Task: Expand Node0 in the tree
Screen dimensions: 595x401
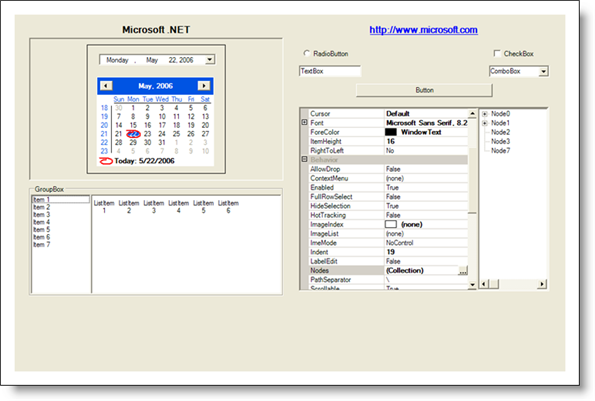Action: [485, 114]
